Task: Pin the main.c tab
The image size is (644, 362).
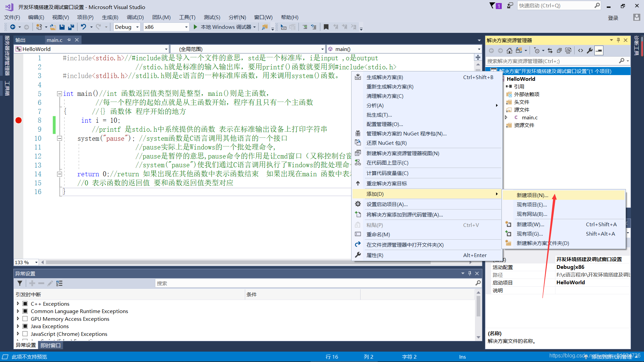Action: pyautogui.click(x=69, y=40)
